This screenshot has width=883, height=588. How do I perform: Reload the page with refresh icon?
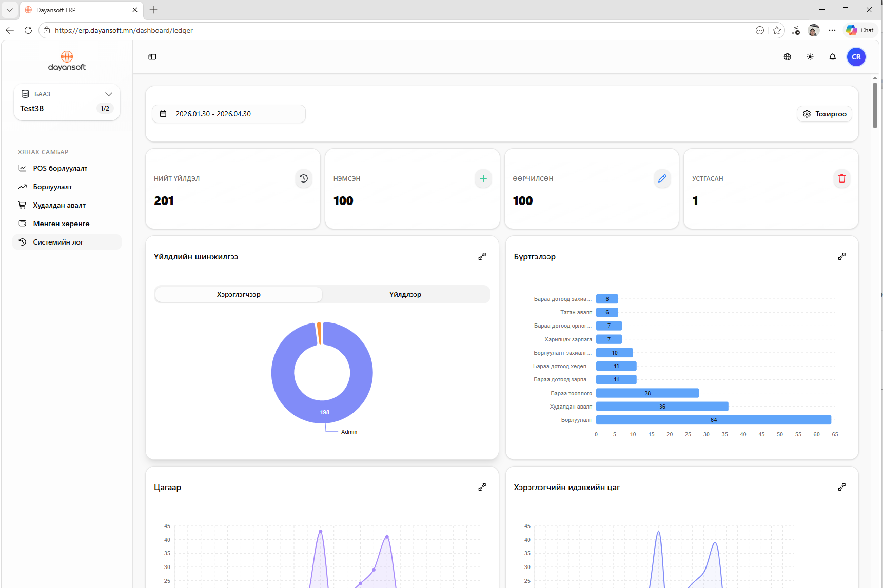28,30
